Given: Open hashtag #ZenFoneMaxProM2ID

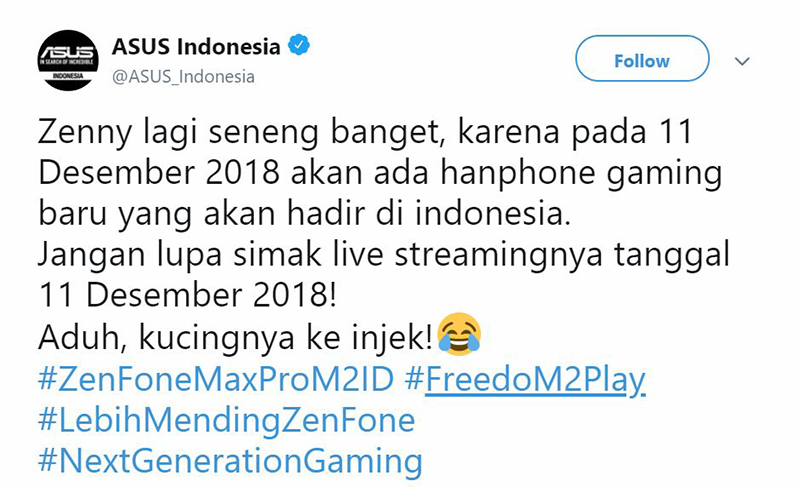Looking at the screenshot, I should coord(216,380).
